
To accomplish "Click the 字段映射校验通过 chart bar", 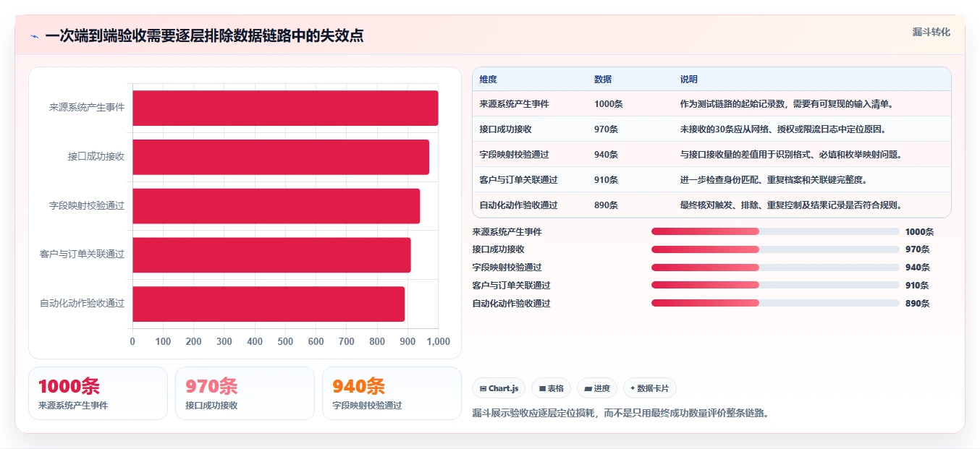I will point(276,206).
